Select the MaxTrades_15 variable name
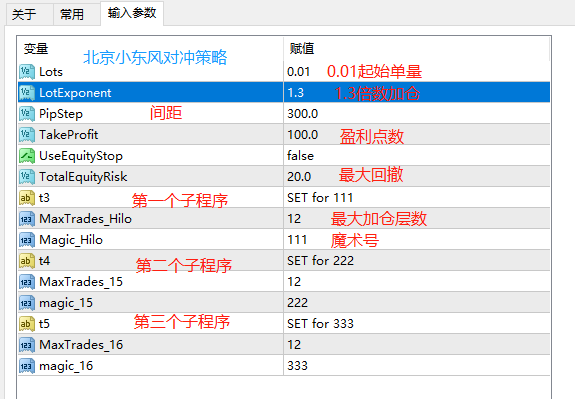 coord(81,282)
